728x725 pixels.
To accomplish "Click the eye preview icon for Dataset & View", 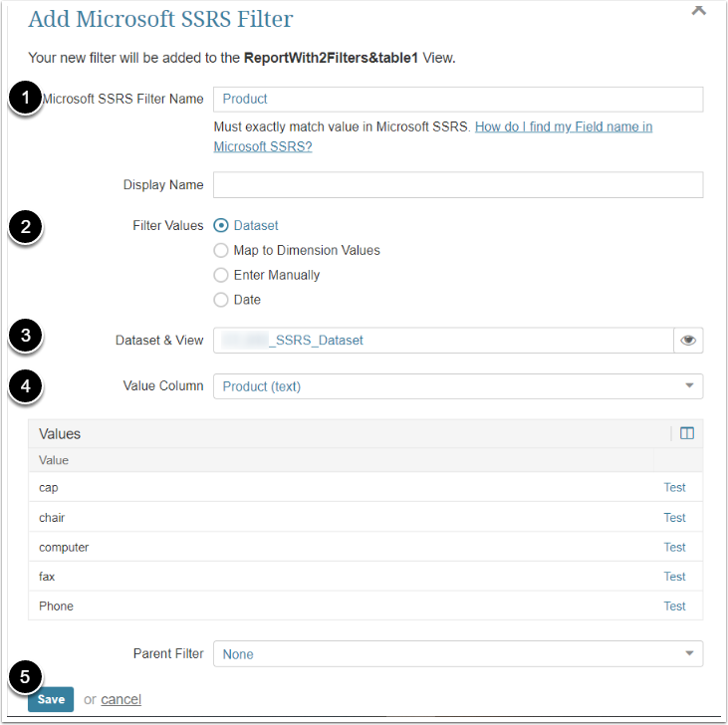I will [x=688, y=341].
